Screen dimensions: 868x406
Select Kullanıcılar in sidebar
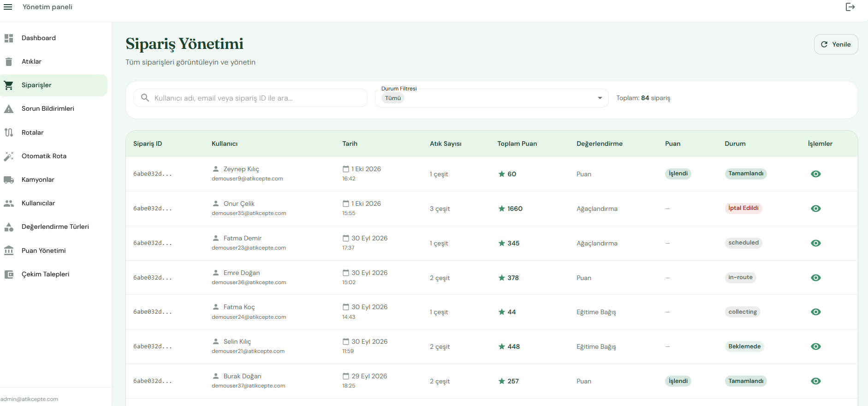pyautogui.click(x=54, y=203)
